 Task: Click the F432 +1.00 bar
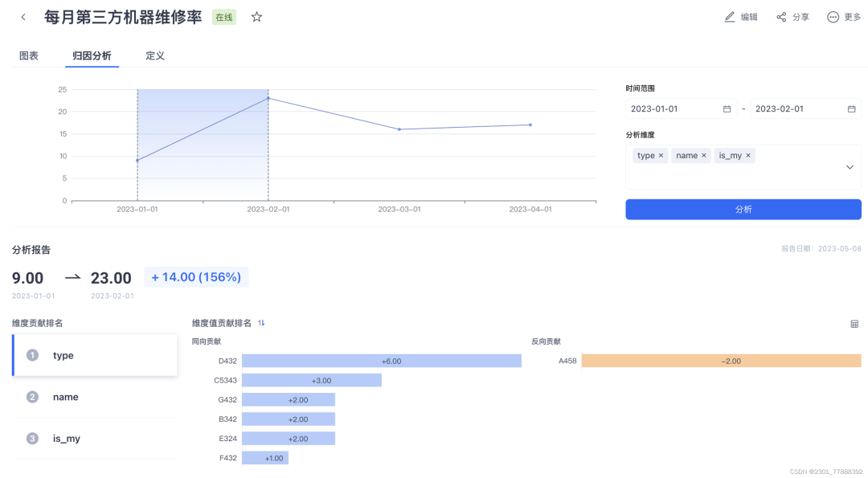(265, 458)
